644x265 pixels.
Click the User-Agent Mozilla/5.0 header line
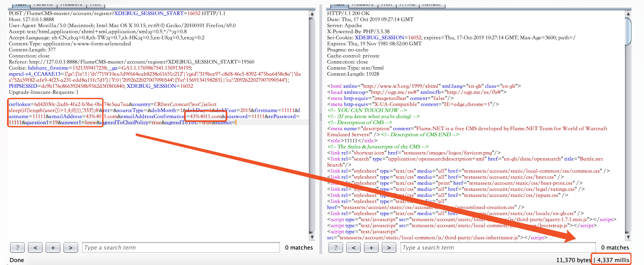click(122, 25)
